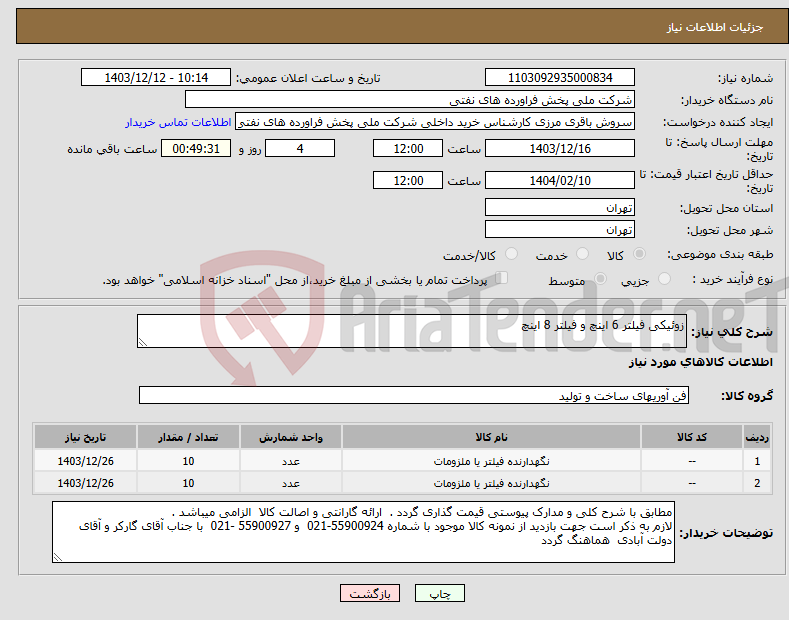Image resolution: width=789 pixels, height=620 pixels.
Task: Click the تعداد / مقدار column header
Action: click(188, 437)
